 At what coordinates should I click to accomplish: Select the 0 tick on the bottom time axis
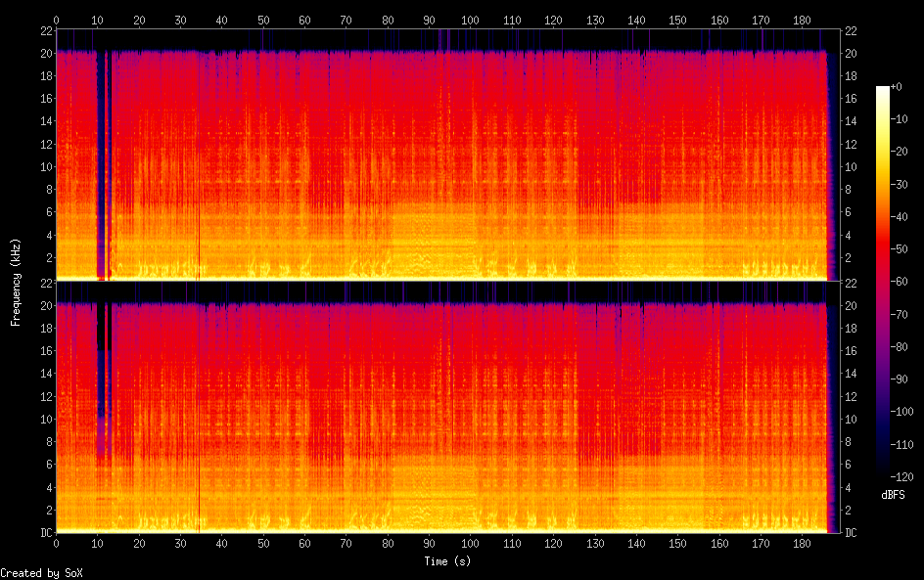coord(56,543)
